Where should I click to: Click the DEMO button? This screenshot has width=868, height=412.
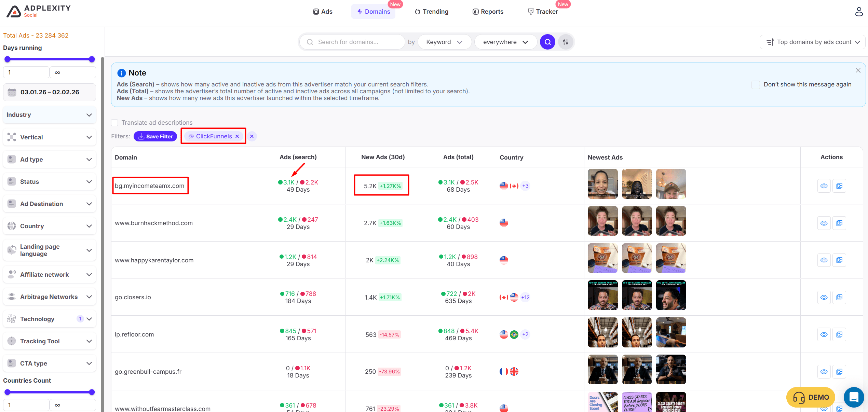point(810,397)
